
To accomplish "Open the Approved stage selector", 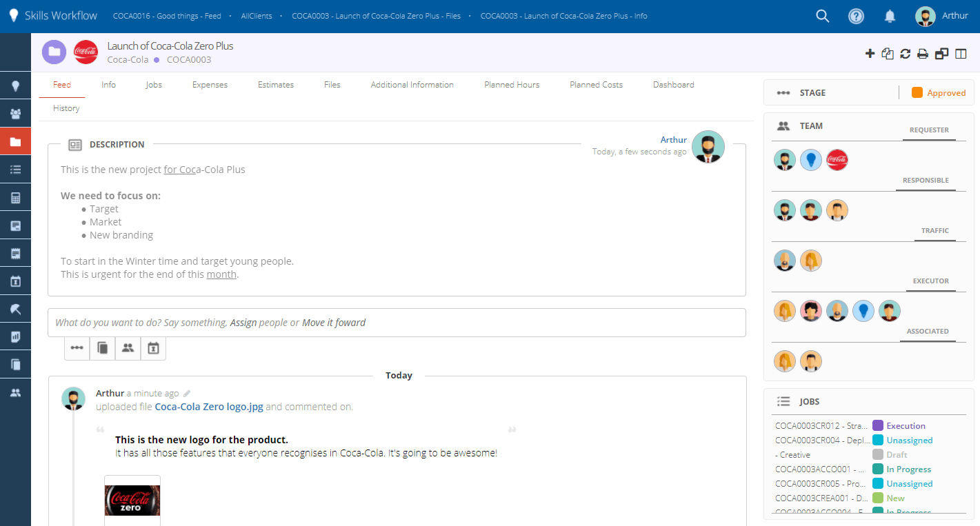I will click(938, 93).
